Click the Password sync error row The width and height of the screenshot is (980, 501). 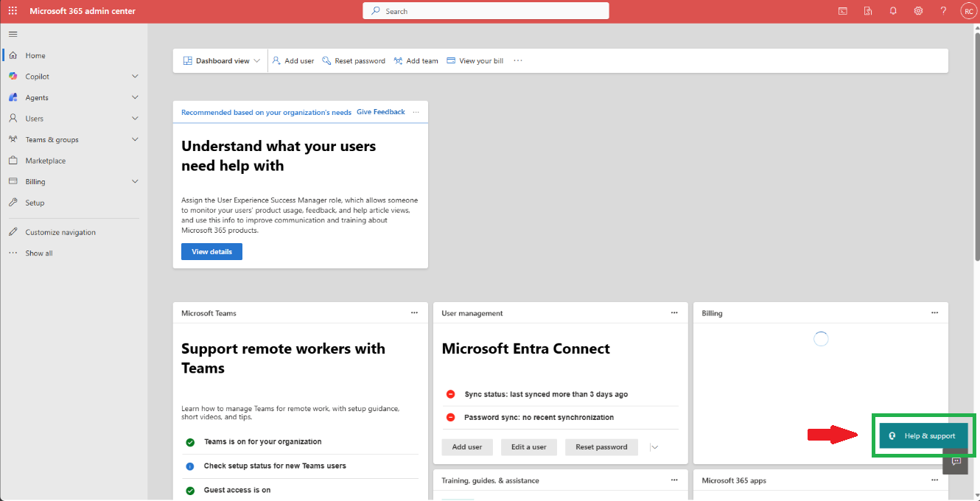561,418
